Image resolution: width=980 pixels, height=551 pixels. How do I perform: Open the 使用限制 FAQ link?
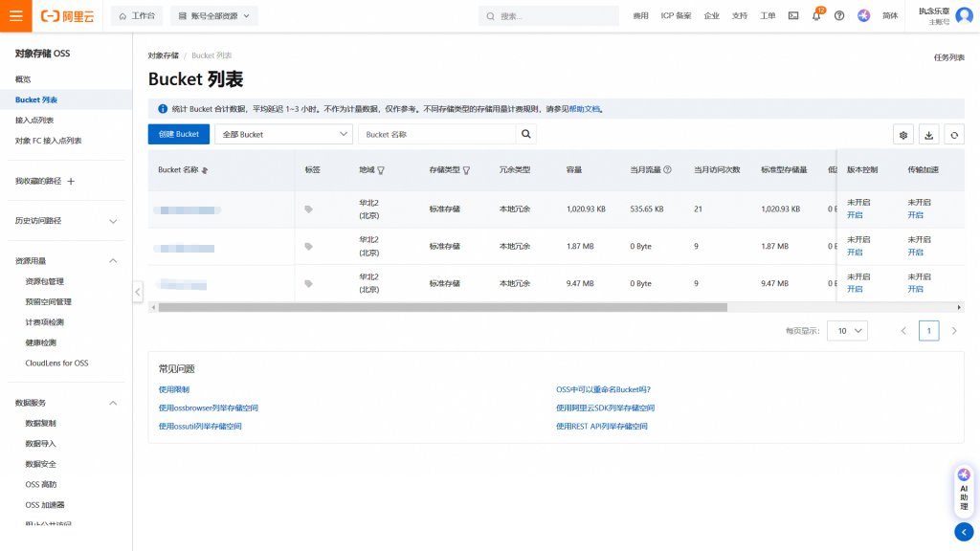(174, 389)
